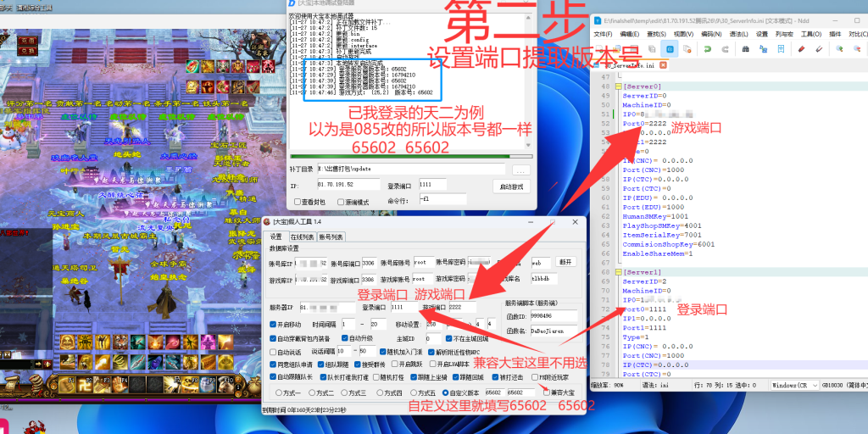Open the 编辑(E) menu in Ndd
This screenshot has height=434, width=868.
pos(630,34)
